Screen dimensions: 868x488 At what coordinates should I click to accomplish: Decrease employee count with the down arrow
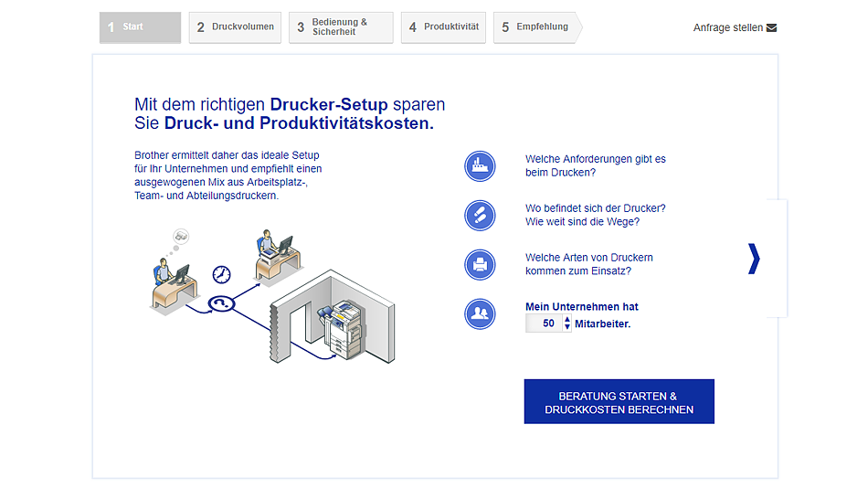[567, 327]
